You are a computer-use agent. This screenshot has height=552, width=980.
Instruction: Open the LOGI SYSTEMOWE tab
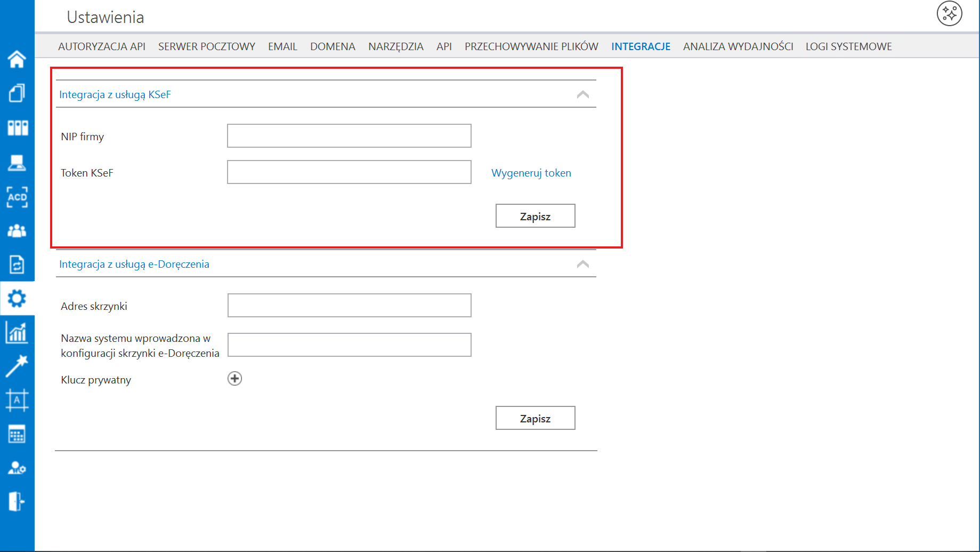click(x=848, y=46)
